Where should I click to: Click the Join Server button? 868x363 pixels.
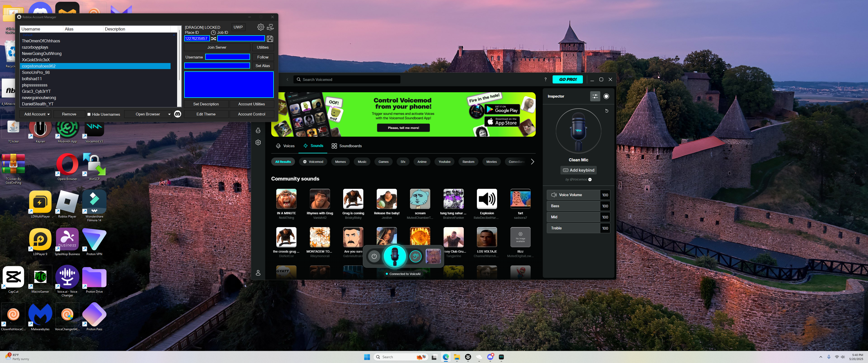click(217, 47)
